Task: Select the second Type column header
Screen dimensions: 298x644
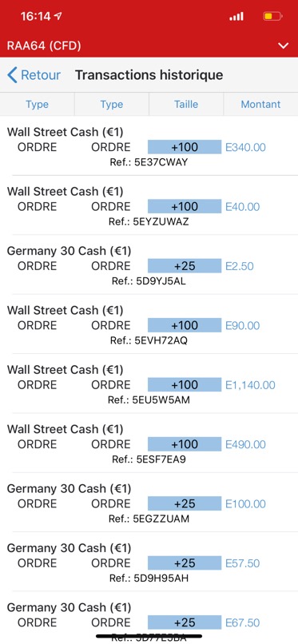Action: 112,105
